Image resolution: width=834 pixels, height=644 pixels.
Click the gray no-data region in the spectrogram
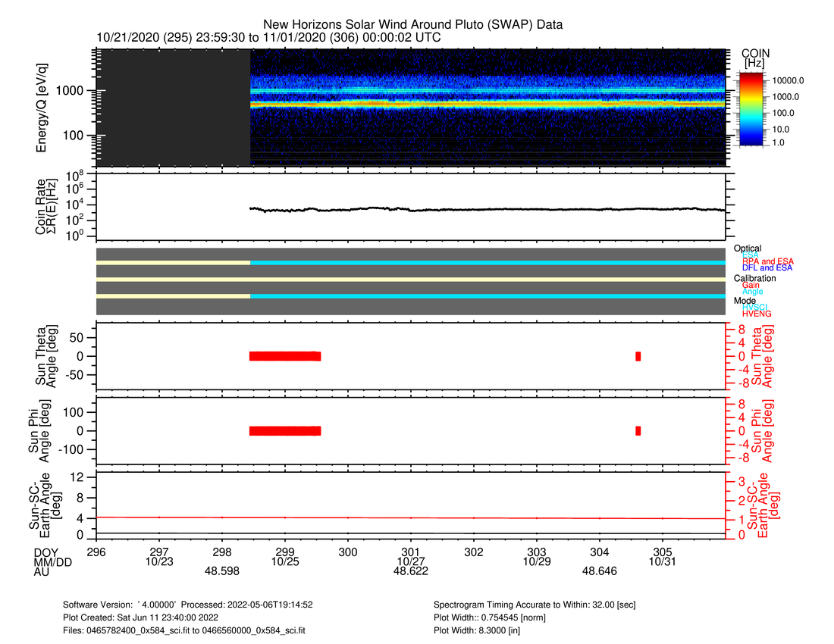coord(173,108)
